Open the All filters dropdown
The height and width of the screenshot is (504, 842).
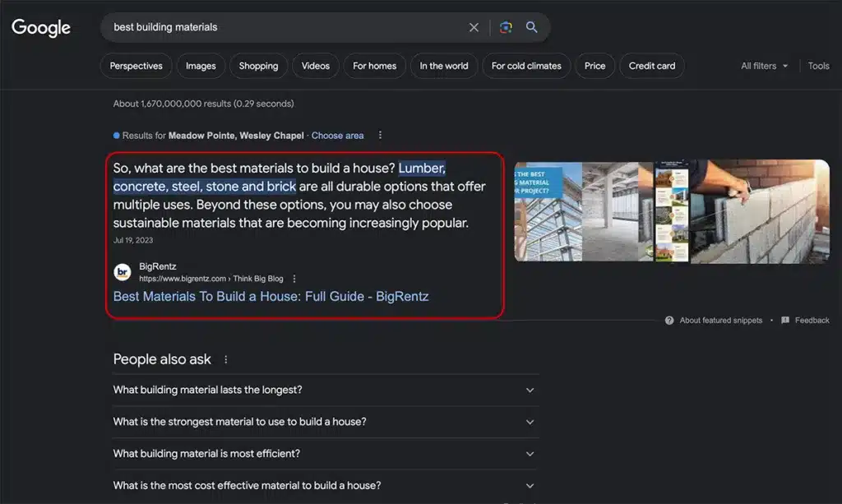[764, 66]
